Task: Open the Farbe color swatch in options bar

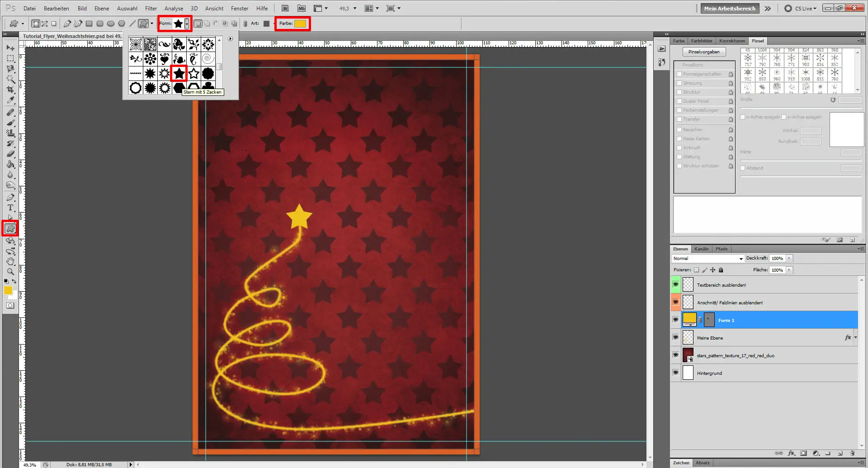Action: click(300, 24)
